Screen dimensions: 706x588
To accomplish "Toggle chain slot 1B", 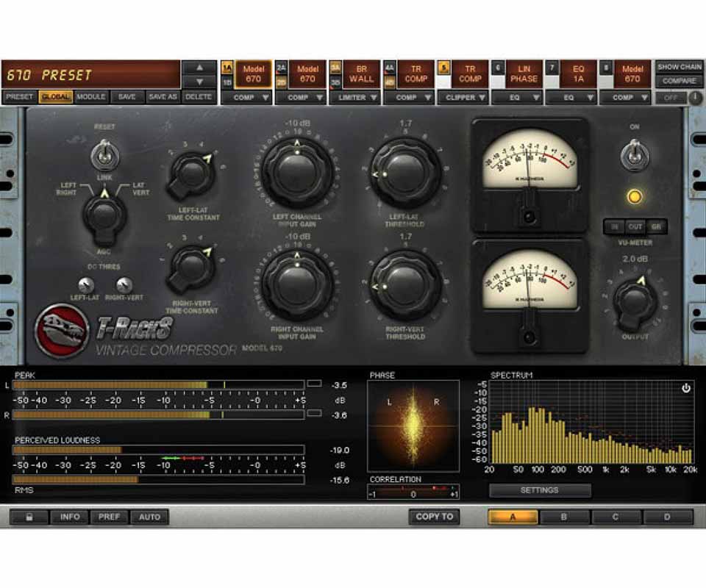I will (227, 82).
